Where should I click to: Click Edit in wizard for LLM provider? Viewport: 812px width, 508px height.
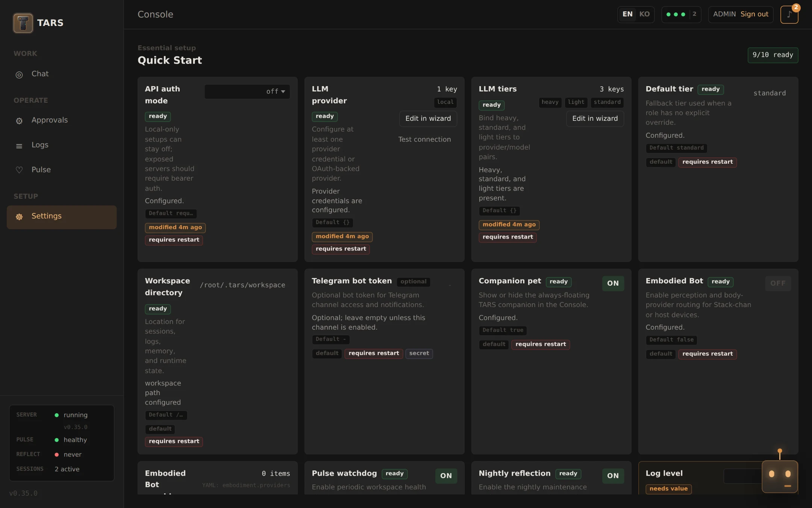click(428, 119)
